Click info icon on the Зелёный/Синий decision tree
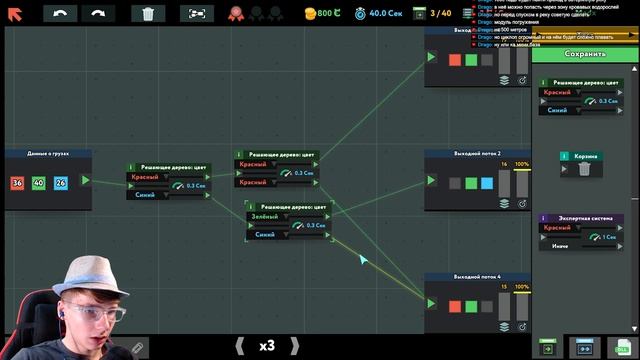Screen dimensions: 640x360 click(251, 207)
